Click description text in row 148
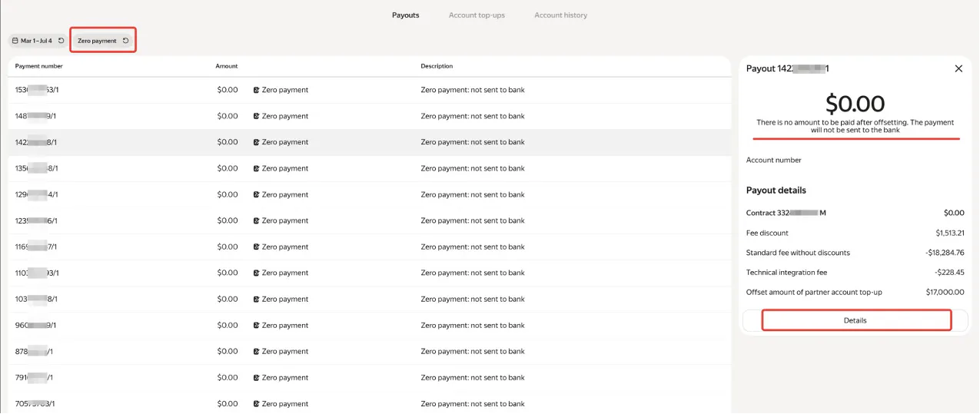The width and height of the screenshot is (980, 414). (x=473, y=116)
